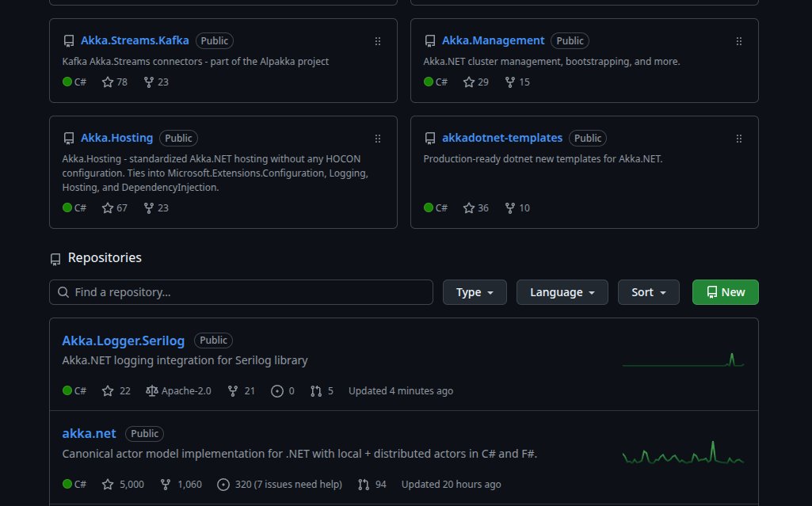Open the Akka.Streams.Kafka repository link
Screen dimensions: 812x506
pos(135,40)
